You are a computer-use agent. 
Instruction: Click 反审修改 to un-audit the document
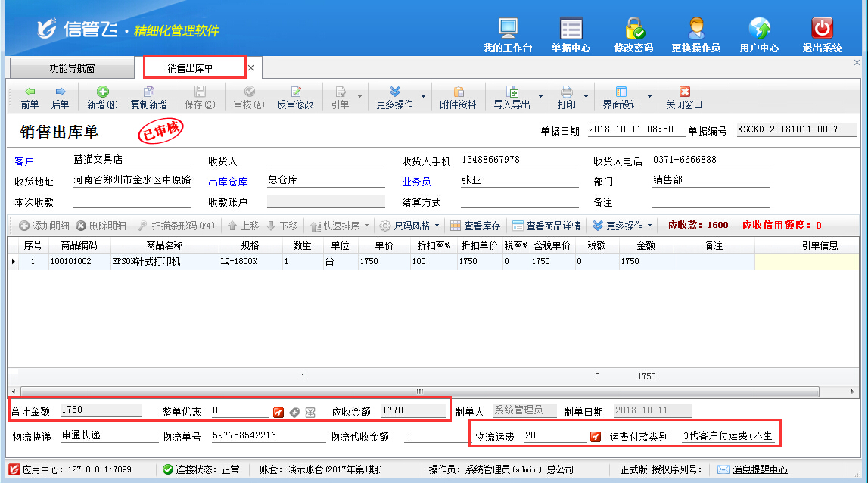click(x=295, y=98)
